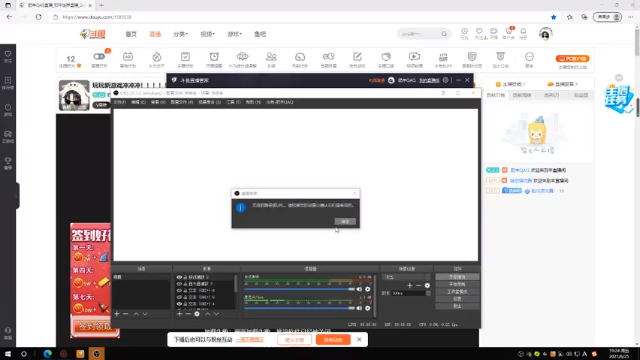Image resolution: width=640 pixels, height=360 pixels.
Task: Add a source with OBS sources plus icon
Action: tap(180, 314)
